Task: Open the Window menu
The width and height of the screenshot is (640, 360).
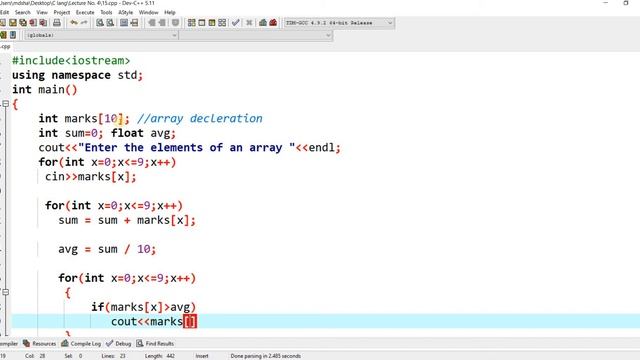Action: coord(148,12)
